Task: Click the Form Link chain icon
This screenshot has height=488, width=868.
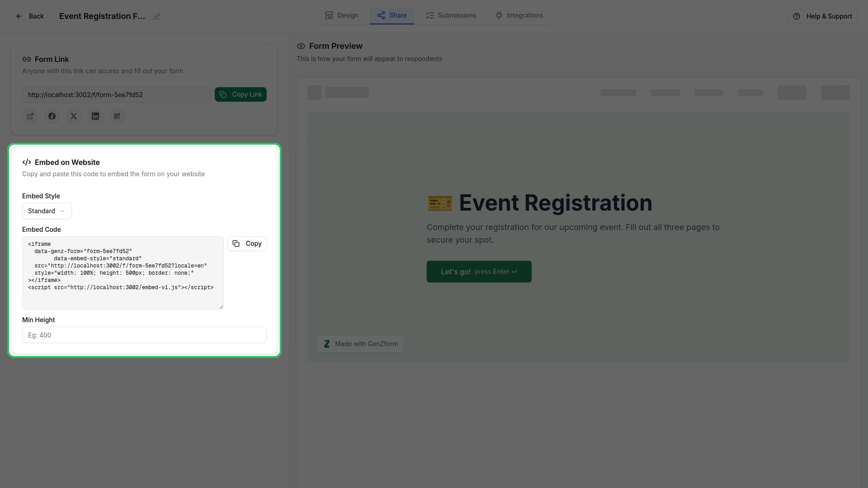Action: pyautogui.click(x=27, y=59)
